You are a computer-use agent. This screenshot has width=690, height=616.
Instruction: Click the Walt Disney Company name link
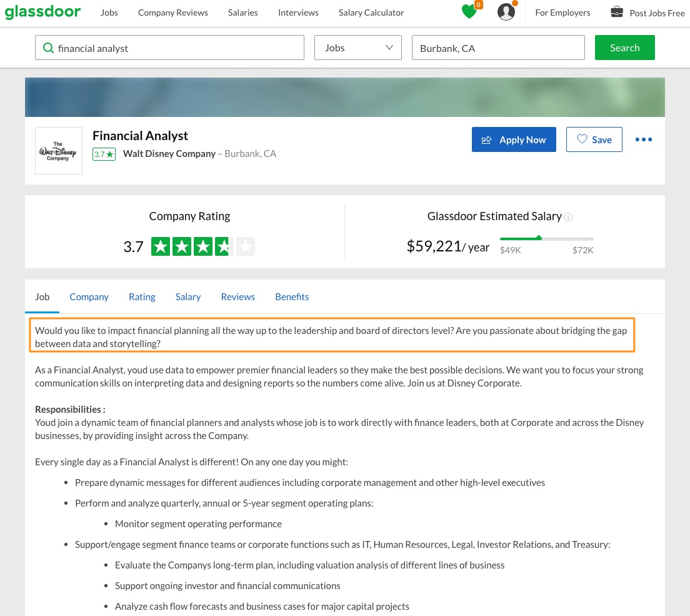[169, 154]
